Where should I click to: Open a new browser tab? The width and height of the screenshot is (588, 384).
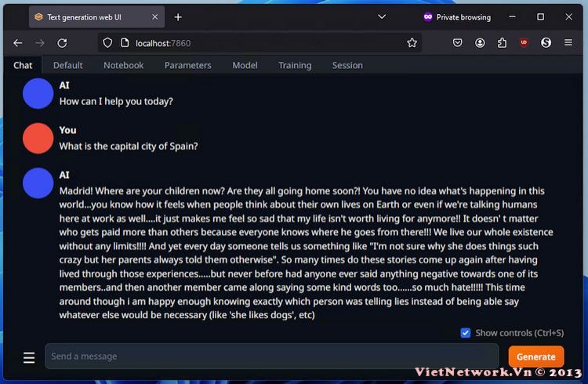178,17
